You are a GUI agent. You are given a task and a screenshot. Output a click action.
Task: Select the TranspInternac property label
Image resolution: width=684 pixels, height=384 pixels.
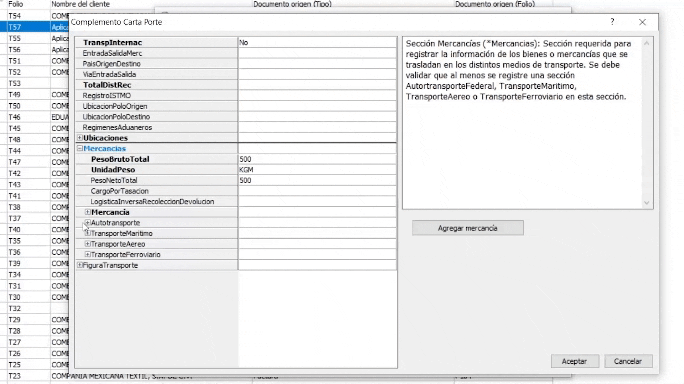pyautogui.click(x=113, y=42)
